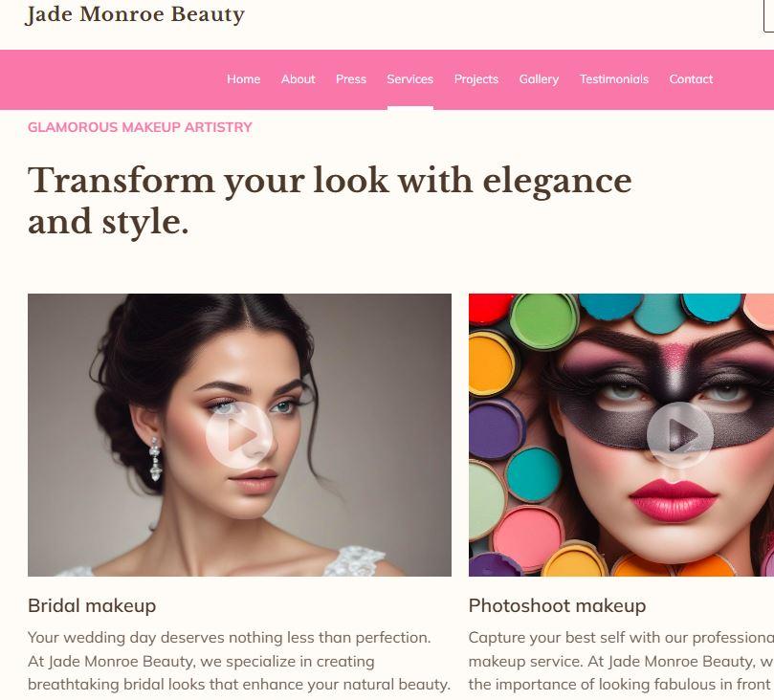Open the Gallery page
The image size is (774, 700).
[539, 79]
